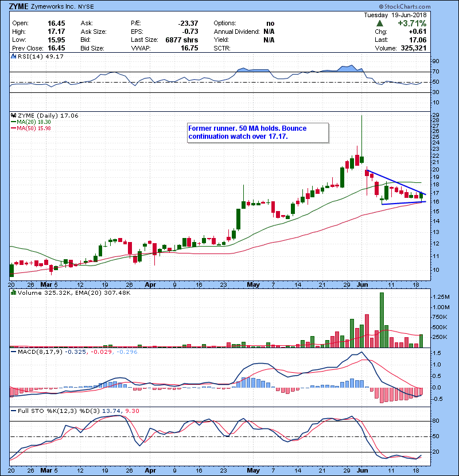Click the 1.25M label on the volume axis
This screenshot has height=476, width=459.
441,297
